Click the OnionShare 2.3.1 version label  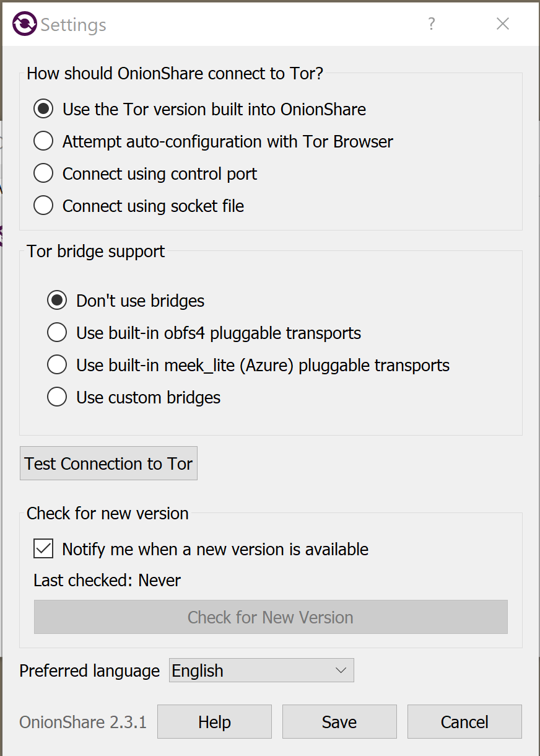(82, 721)
